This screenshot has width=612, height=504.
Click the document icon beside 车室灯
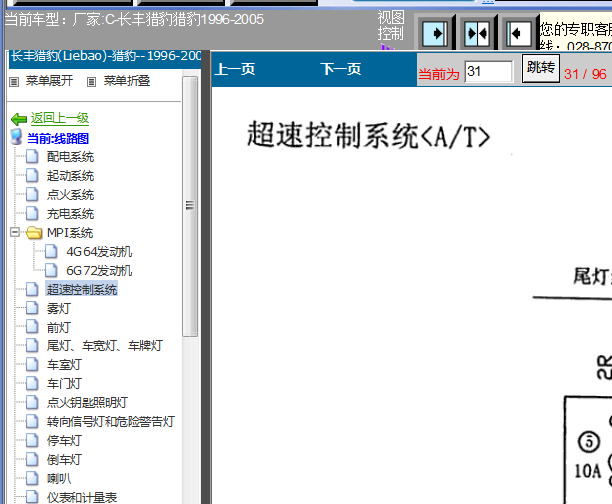[32, 365]
